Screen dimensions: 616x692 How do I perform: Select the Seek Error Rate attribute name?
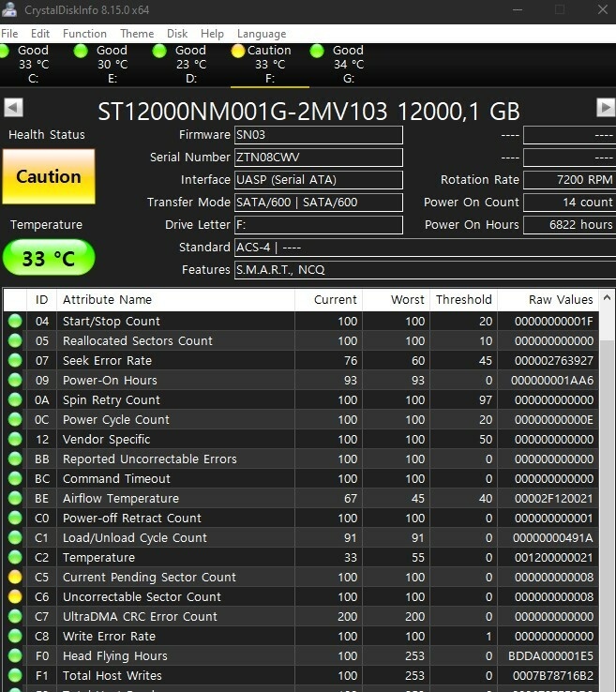point(107,361)
